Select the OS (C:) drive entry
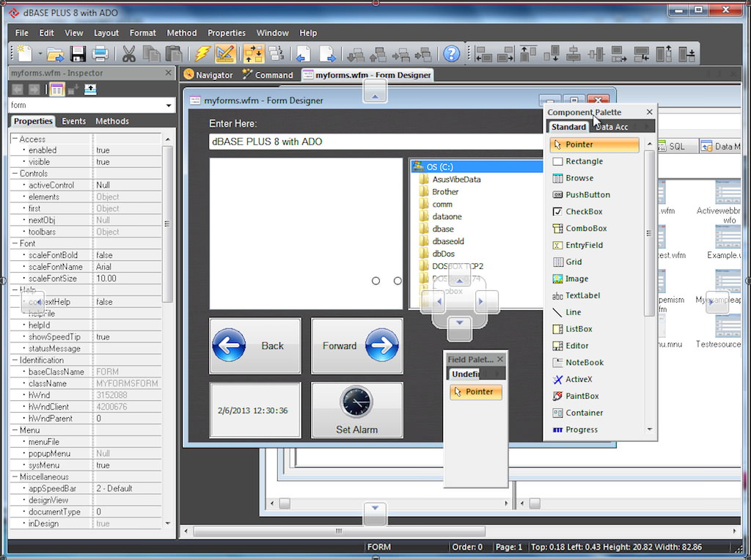This screenshot has width=751, height=560. point(477,166)
